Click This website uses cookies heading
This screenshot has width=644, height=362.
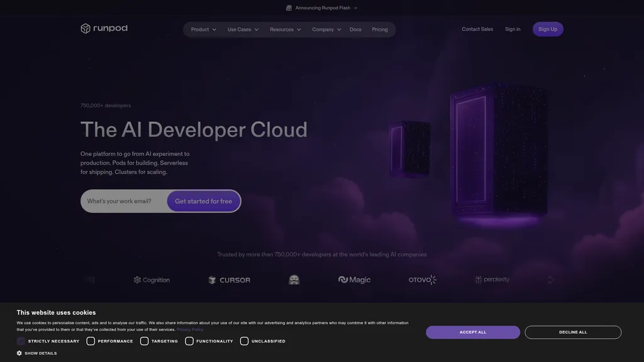click(x=56, y=313)
